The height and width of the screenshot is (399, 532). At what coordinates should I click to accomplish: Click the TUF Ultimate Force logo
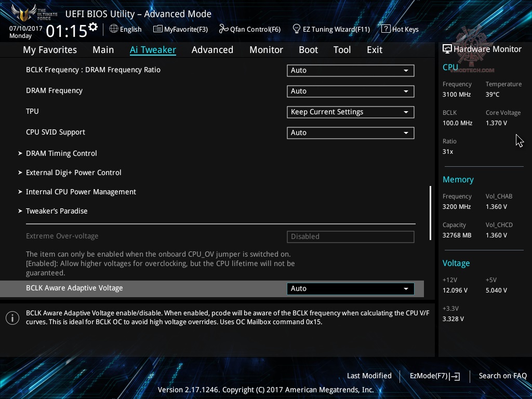pyautogui.click(x=34, y=13)
